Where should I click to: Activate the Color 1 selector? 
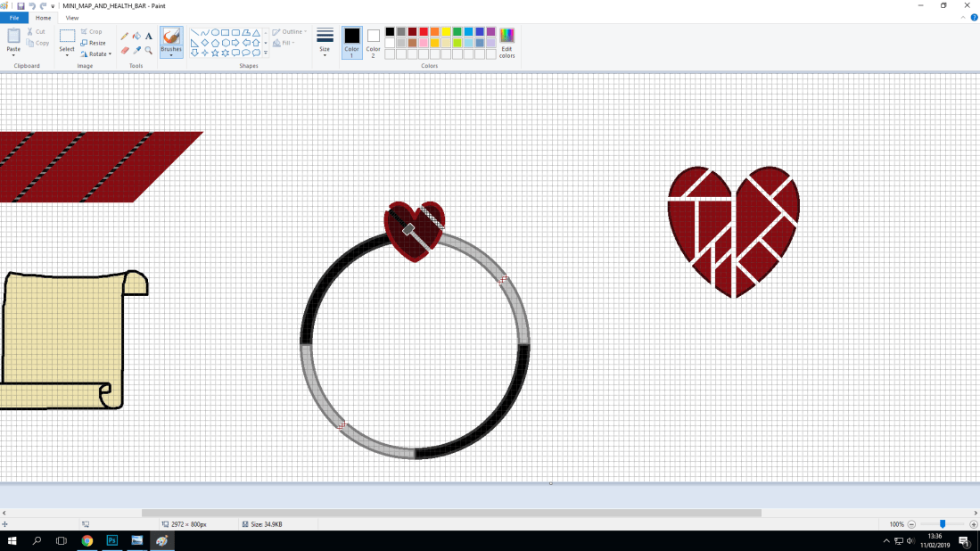coord(352,41)
